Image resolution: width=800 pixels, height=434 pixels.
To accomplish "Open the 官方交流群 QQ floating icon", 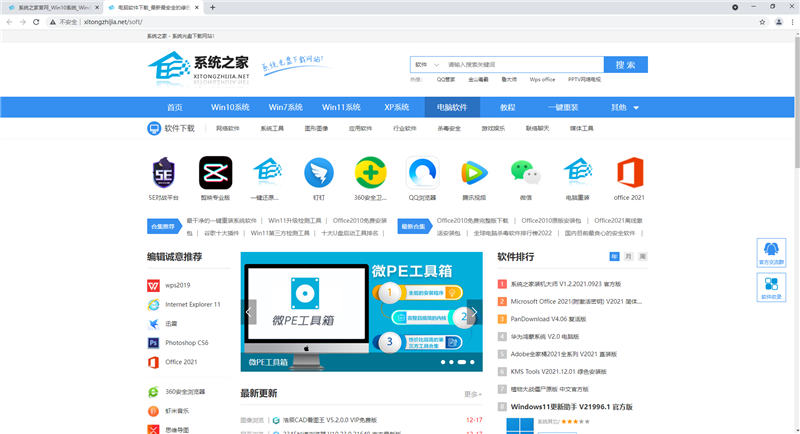I will click(x=771, y=252).
